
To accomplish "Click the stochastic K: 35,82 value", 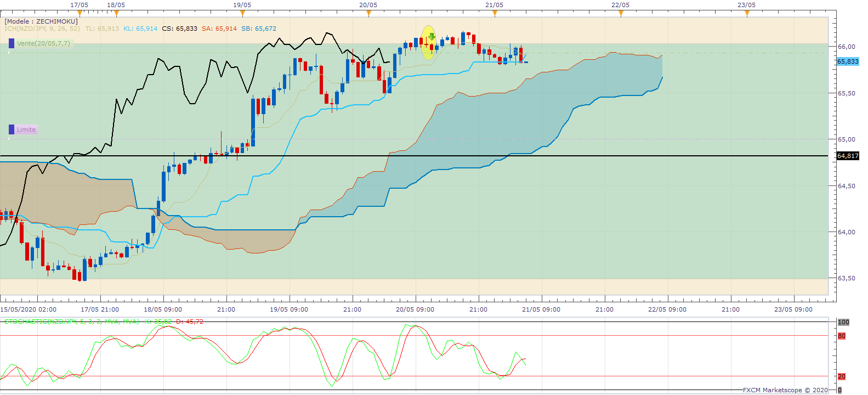I will click(x=158, y=321).
